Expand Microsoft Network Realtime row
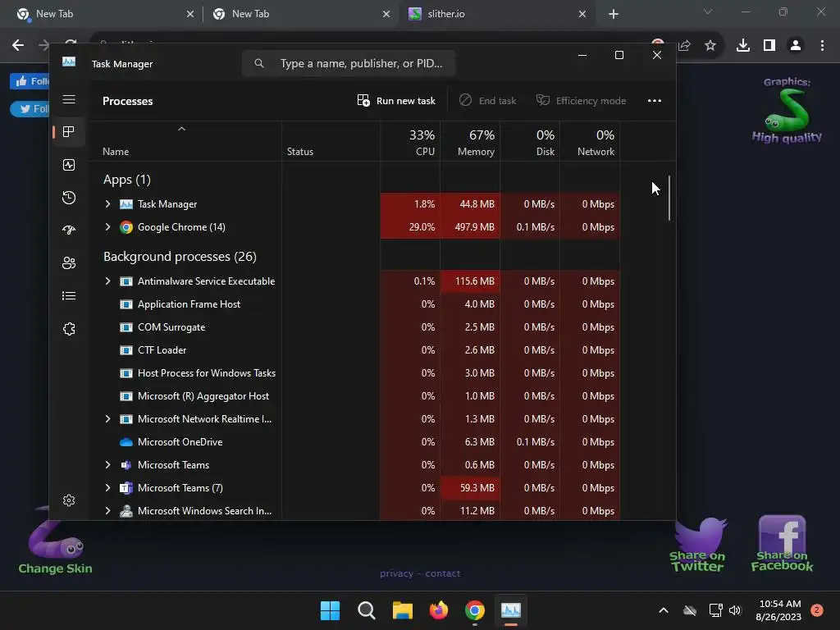Image resolution: width=840 pixels, height=630 pixels. click(107, 419)
